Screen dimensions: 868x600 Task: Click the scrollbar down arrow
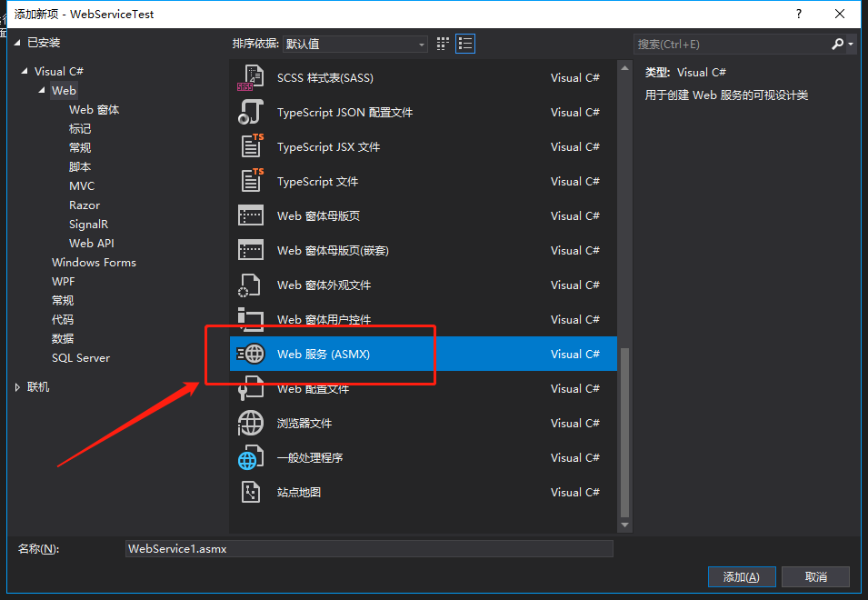point(625,525)
